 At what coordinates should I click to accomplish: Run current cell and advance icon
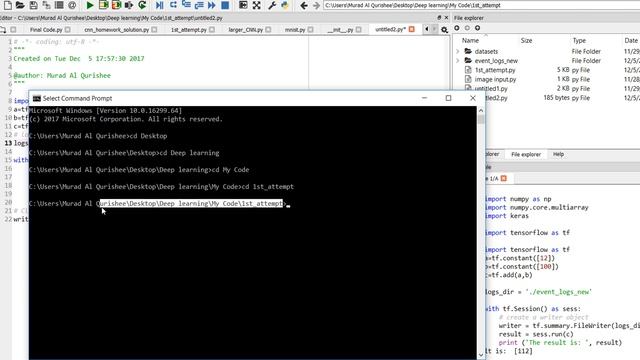[x=116, y=5]
